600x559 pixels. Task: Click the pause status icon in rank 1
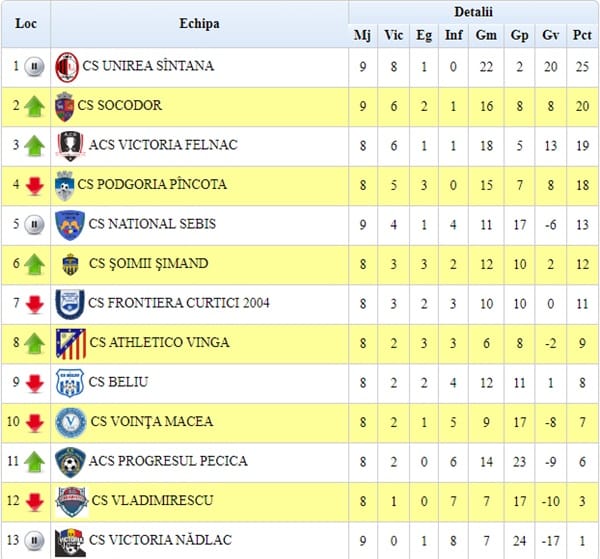coord(34,67)
